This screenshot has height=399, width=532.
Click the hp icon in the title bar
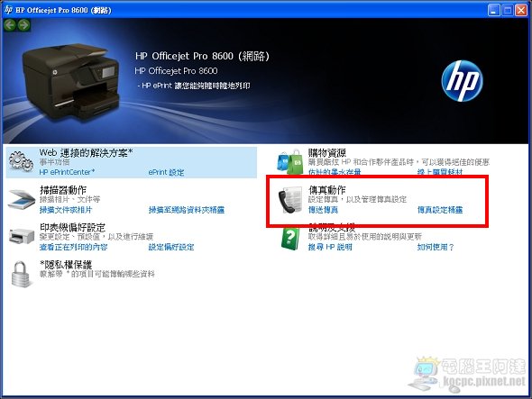[x=8, y=10]
